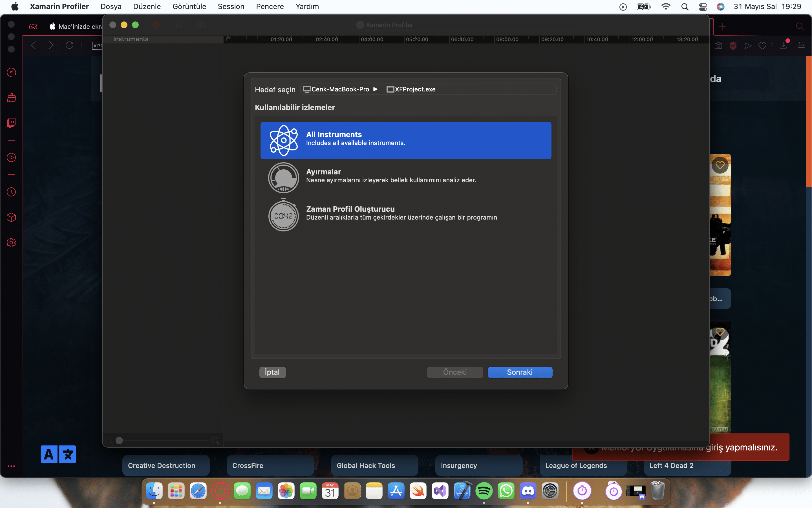This screenshot has width=812, height=508.
Task: Click the 04:00.00 mark on the timeline
Action: [372, 39]
